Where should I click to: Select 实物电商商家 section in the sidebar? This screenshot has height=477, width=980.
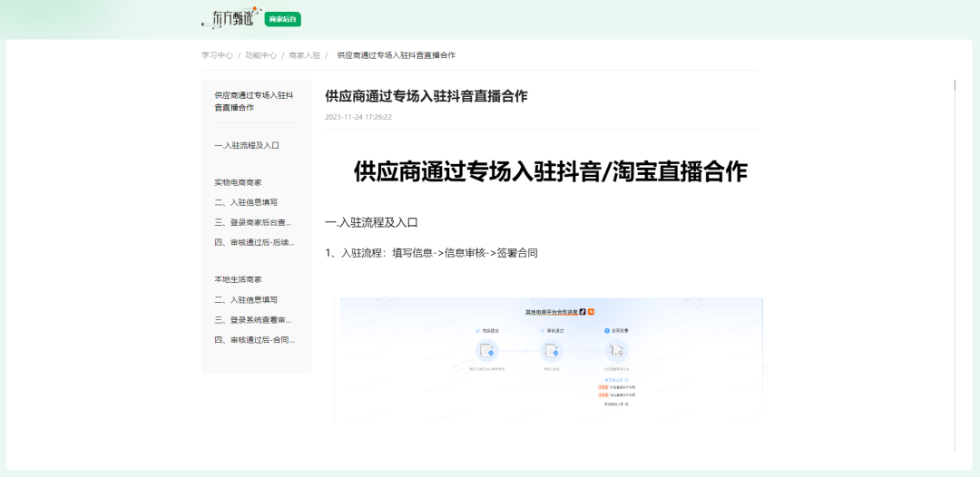pos(238,182)
